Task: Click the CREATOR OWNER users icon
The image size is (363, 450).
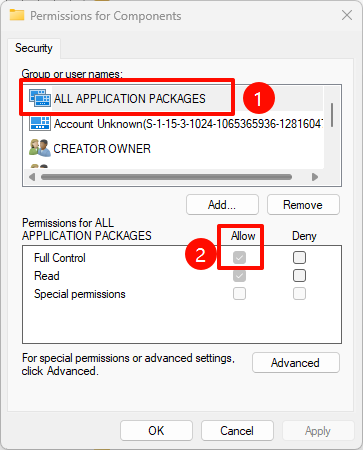Action: click(x=40, y=148)
